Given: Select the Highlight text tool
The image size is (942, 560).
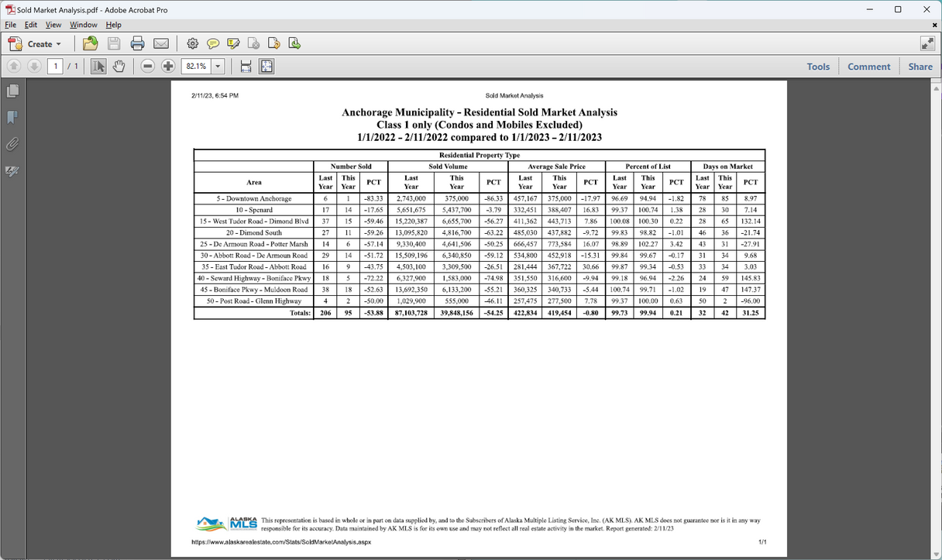Looking at the screenshot, I should coord(233,43).
